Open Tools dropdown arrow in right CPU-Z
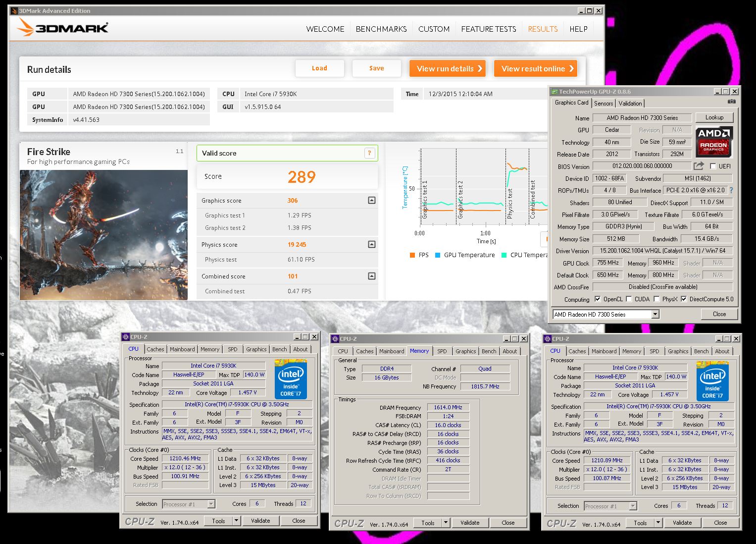 658,523
